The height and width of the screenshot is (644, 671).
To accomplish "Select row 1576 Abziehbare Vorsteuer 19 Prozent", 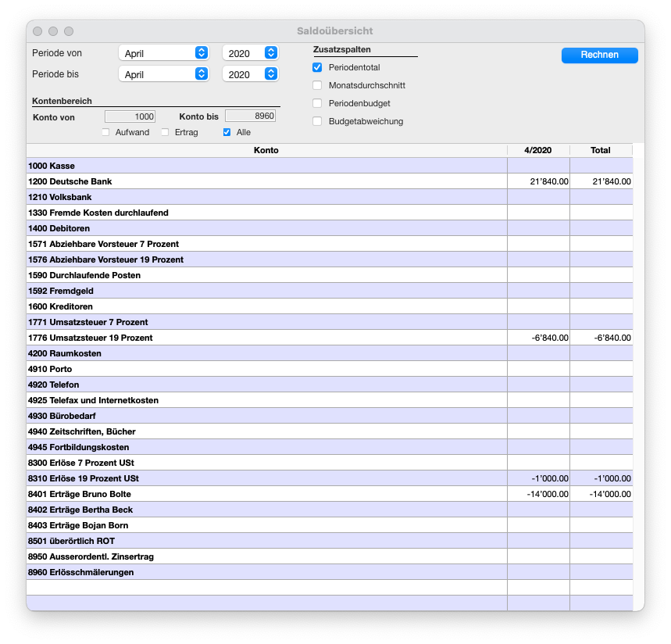I will pos(330,259).
